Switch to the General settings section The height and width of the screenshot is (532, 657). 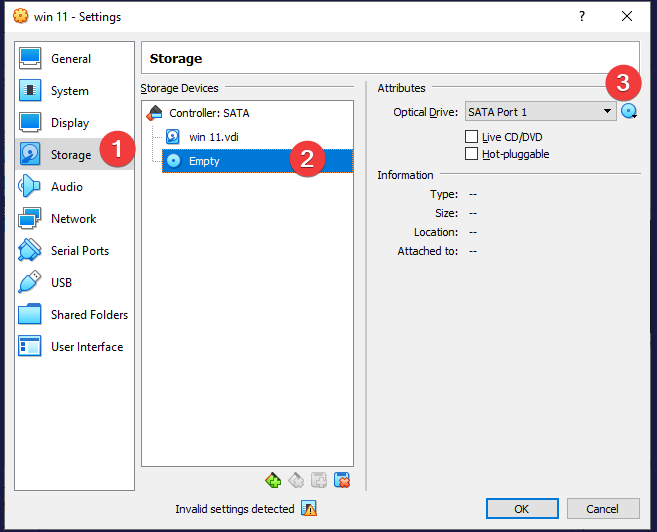click(x=70, y=59)
